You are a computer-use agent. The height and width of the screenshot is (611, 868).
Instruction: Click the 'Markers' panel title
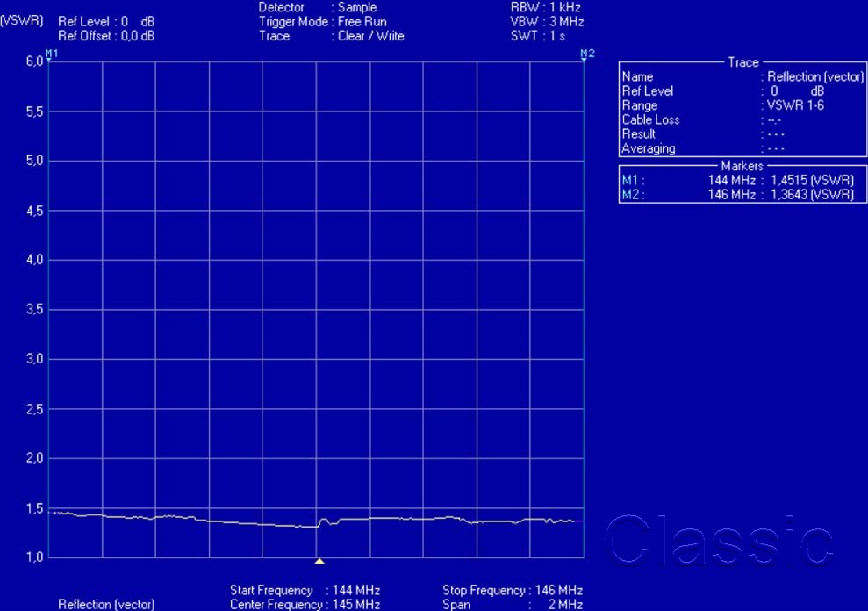tap(742, 166)
